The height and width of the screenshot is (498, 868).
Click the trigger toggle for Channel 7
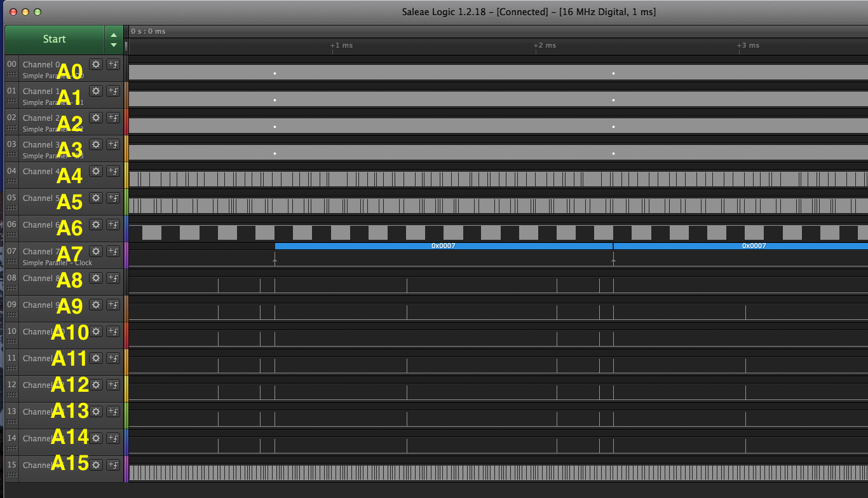[113, 251]
